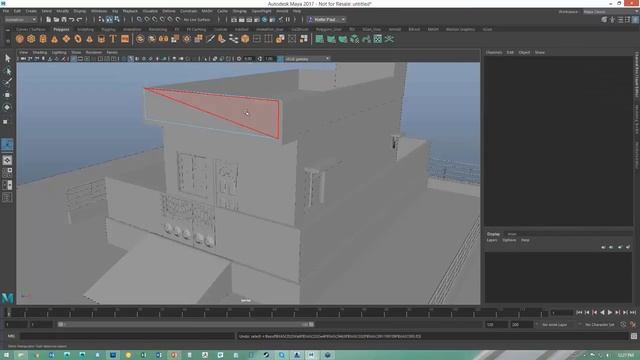Open the user account dropdown
Screen dimensions: 640x360
327,19
